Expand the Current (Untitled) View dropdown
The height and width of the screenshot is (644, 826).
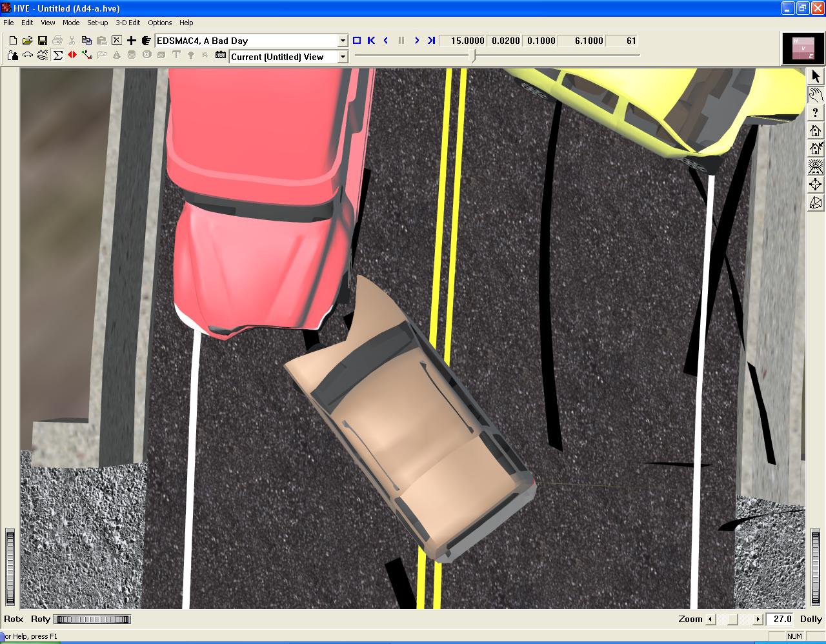(343, 57)
